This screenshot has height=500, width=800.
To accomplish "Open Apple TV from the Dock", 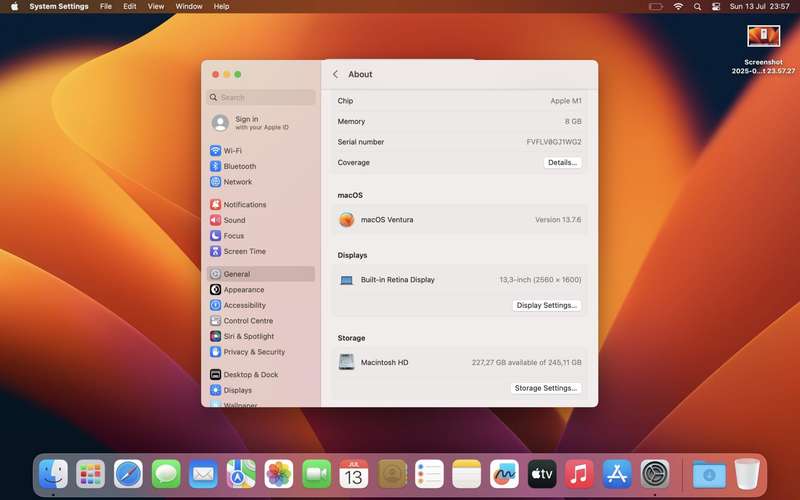I will pyautogui.click(x=542, y=474).
